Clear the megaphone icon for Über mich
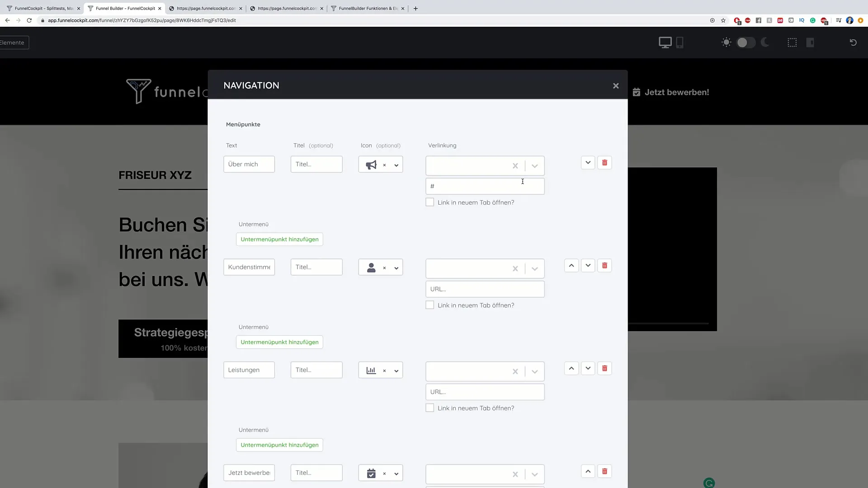Viewport: 868px width, 488px height. pyautogui.click(x=384, y=165)
